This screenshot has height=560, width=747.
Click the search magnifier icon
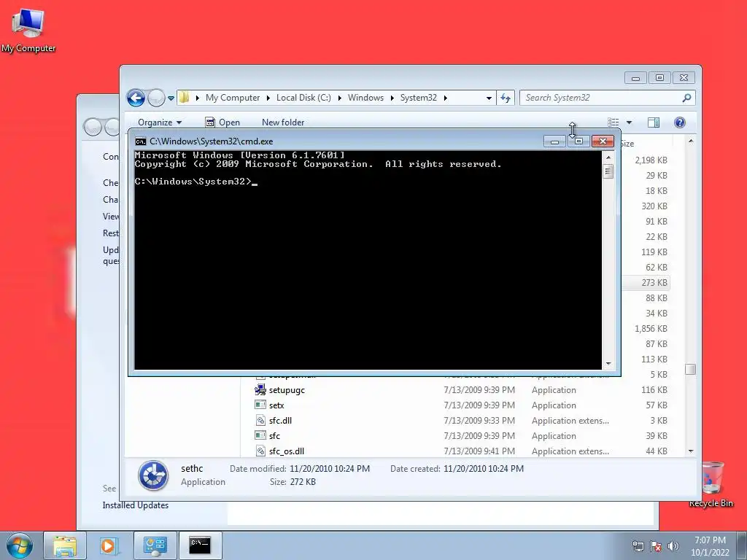point(686,98)
